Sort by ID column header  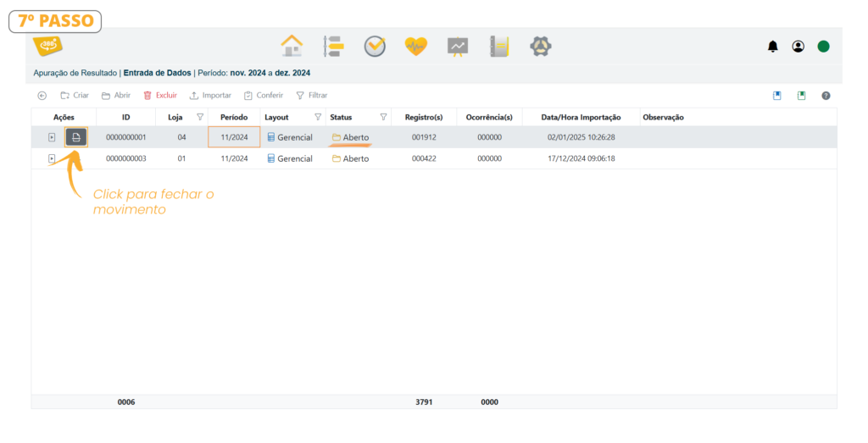(126, 117)
